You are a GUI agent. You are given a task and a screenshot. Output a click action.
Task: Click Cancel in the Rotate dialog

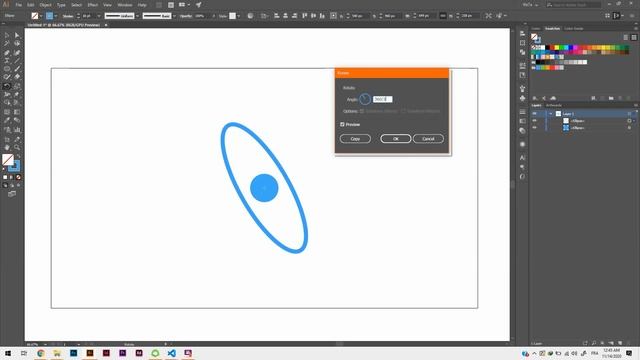point(428,139)
